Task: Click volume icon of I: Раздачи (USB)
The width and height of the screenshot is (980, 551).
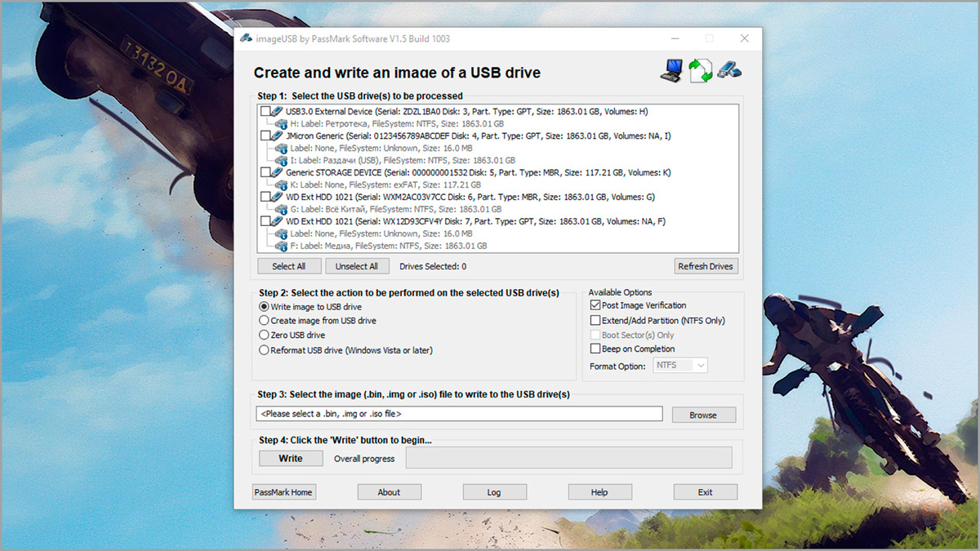Action: click(x=282, y=160)
